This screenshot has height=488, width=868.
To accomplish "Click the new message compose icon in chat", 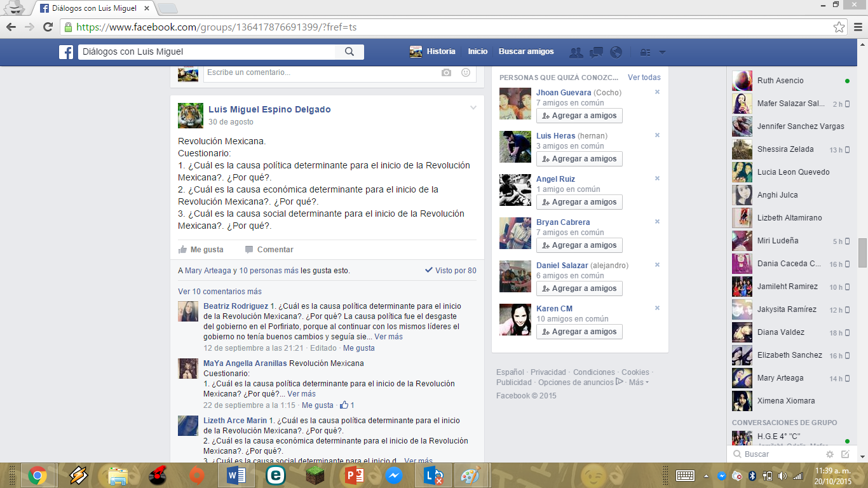I will (x=845, y=454).
